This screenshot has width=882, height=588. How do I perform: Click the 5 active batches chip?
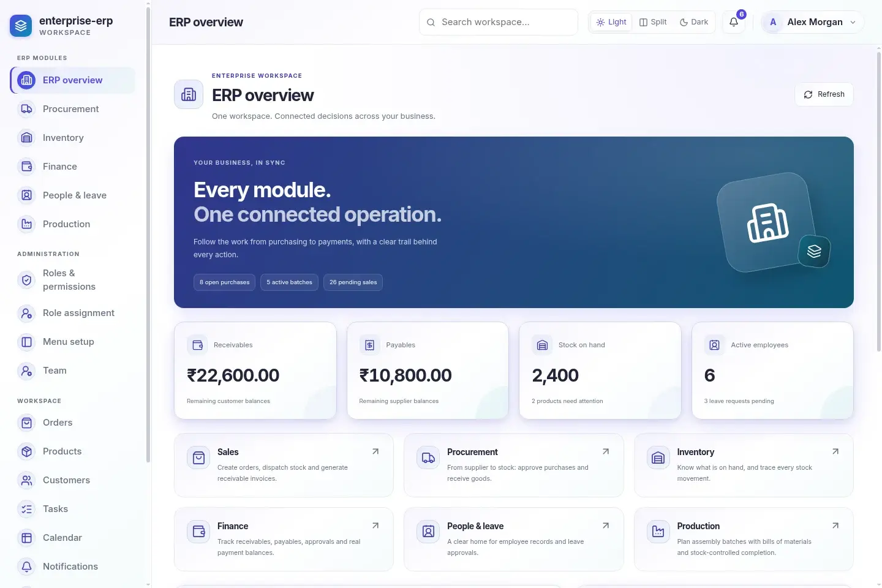289,282
